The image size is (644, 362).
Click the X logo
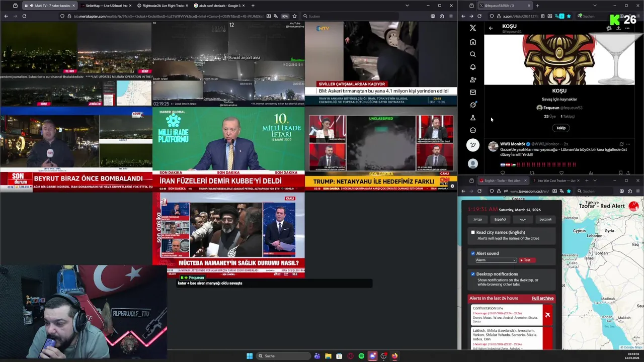(472, 28)
